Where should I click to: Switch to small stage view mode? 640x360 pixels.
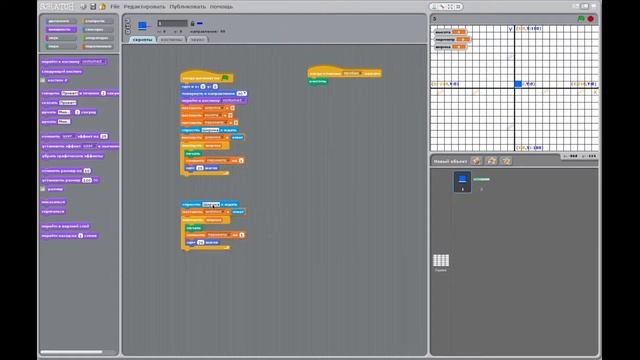(576, 6)
